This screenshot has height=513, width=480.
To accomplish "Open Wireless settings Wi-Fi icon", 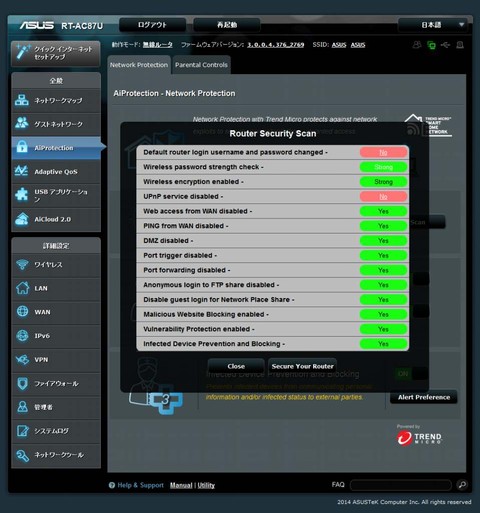I will pos(22,265).
